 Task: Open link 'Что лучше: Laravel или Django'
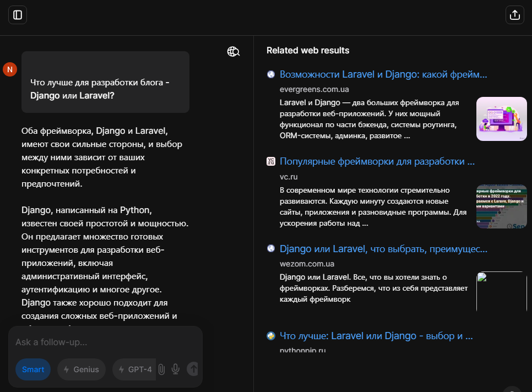[376, 336]
